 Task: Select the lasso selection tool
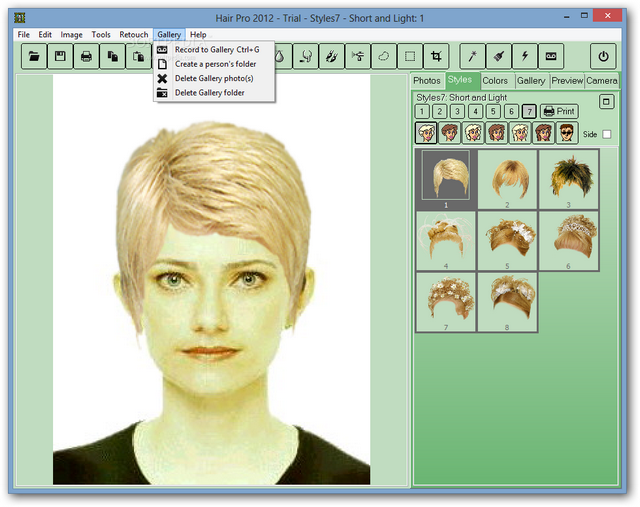384,56
